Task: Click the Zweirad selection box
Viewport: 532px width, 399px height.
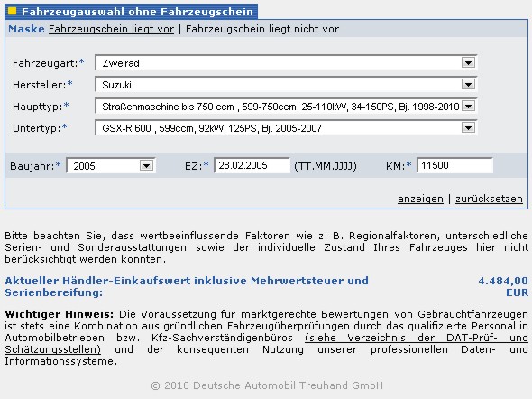Action: pyautogui.click(x=286, y=62)
